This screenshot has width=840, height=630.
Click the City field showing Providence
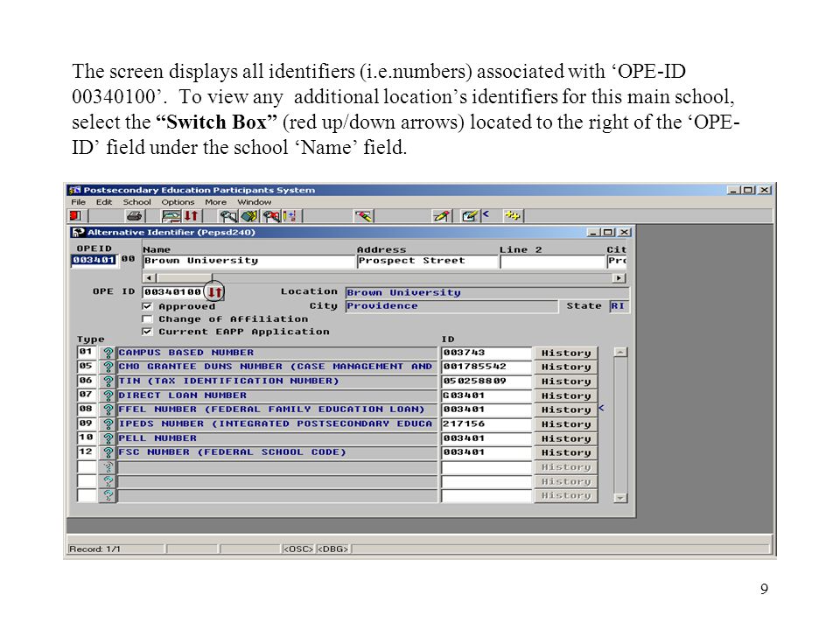pyautogui.click(x=451, y=306)
